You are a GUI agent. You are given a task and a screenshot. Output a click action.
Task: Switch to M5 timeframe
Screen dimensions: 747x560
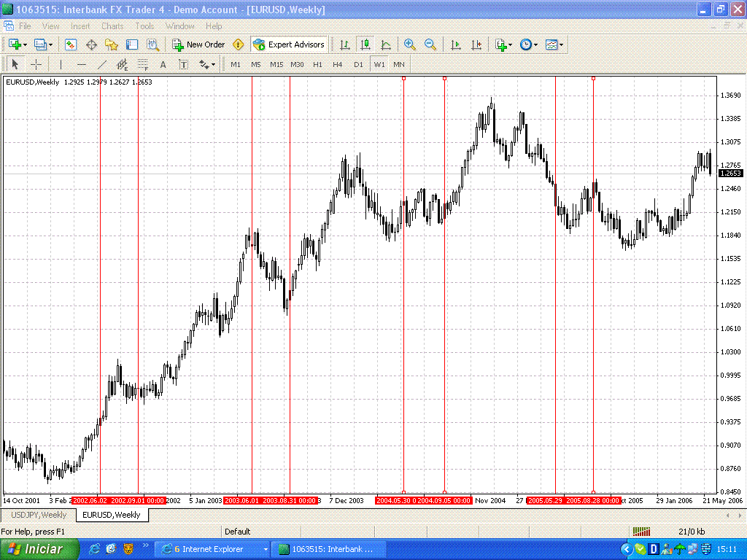[256, 64]
